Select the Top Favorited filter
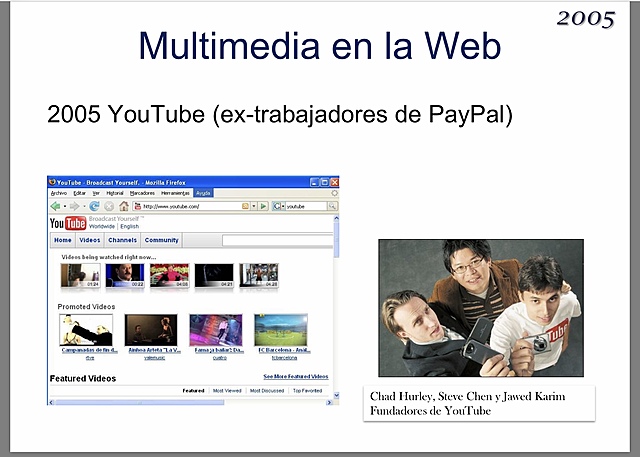The width and height of the screenshot is (640, 457). tap(307, 391)
